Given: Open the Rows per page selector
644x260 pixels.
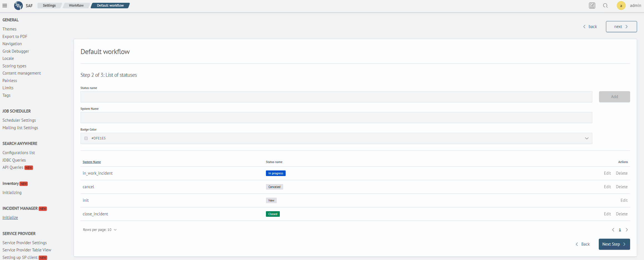Looking at the screenshot, I should coord(100,230).
